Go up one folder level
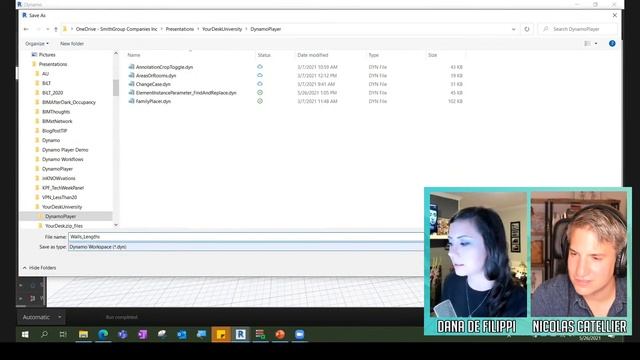The height and width of the screenshot is (360, 640). 56,29
